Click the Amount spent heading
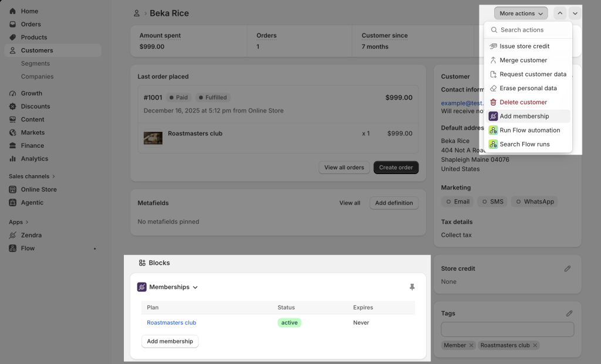This screenshot has width=601, height=364. [x=160, y=35]
